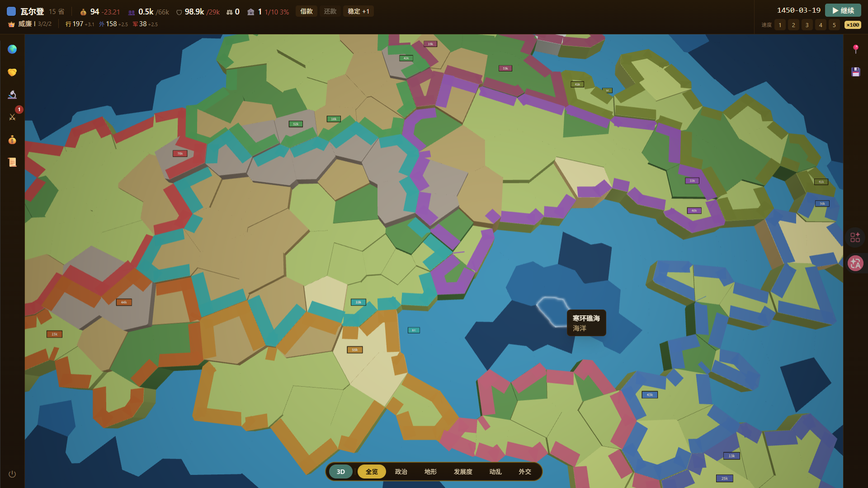Click the red map pin icon
Screen dimensions: 868x488
tap(855, 49)
